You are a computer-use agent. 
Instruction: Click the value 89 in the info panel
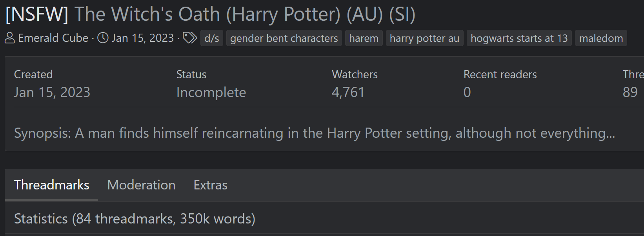click(x=630, y=92)
